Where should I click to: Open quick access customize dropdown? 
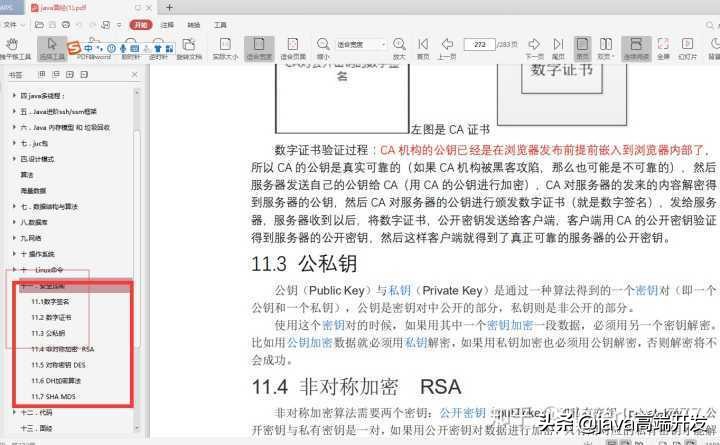(x=119, y=25)
